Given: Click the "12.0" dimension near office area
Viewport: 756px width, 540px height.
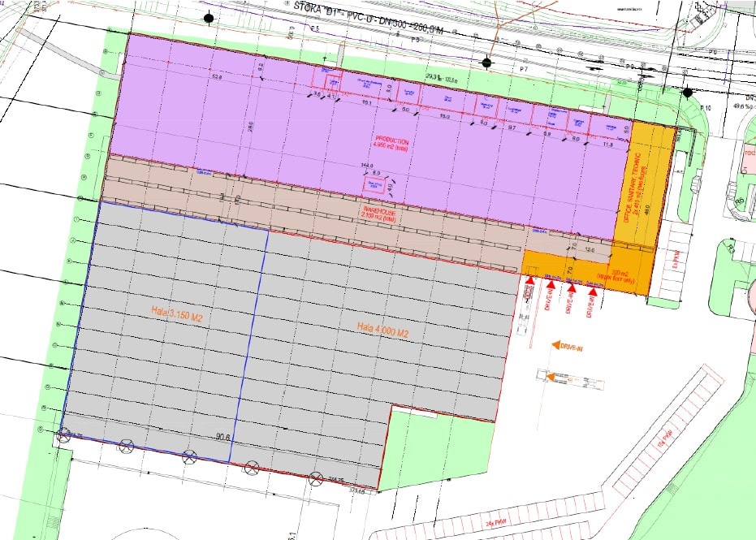Looking at the screenshot, I should click(590, 250).
